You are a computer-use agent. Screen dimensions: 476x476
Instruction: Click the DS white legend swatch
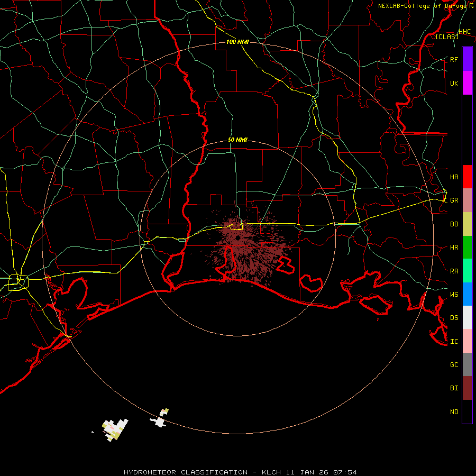coord(467,317)
